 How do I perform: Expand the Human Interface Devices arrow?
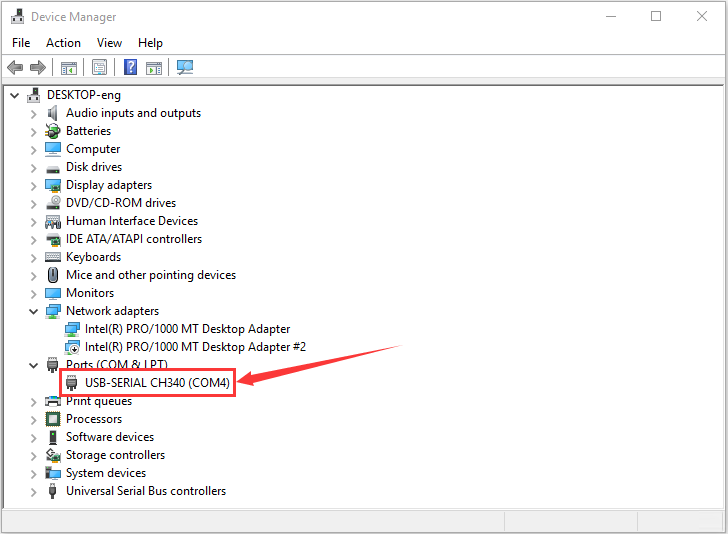click(x=33, y=222)
